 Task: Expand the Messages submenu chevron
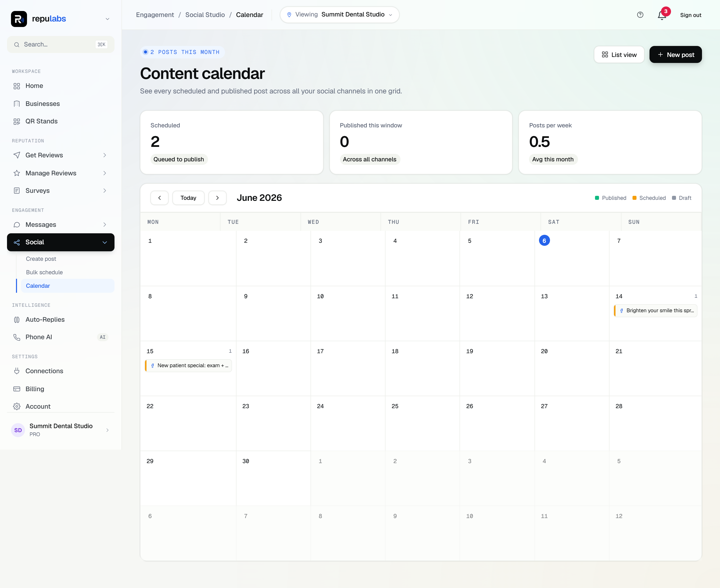click(x=105, y=225)
